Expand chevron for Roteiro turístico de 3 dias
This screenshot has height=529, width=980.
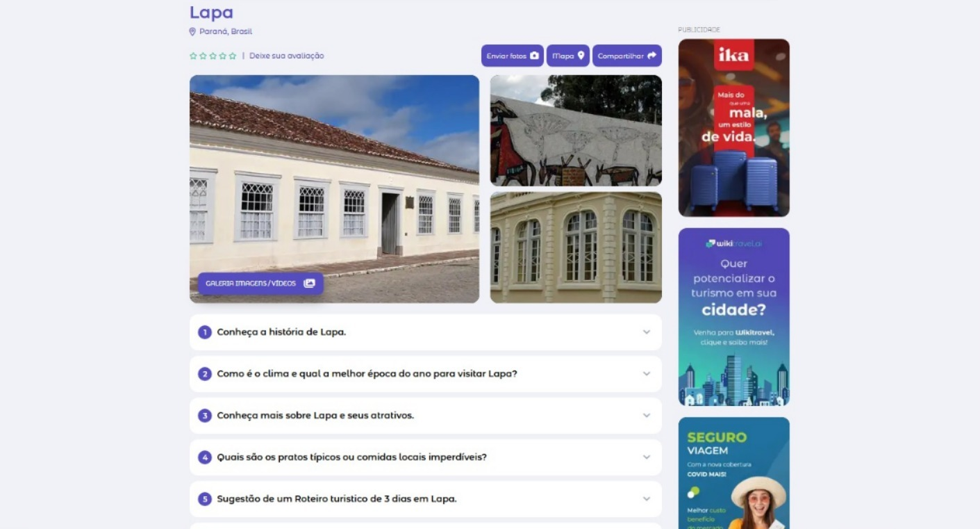coord(647,499)
